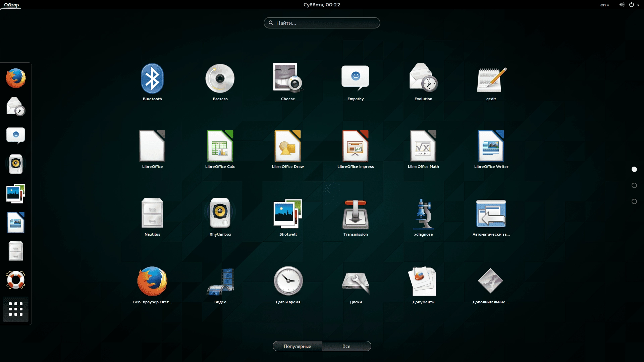Open Дата и время settings
The image size is (644, 362).
pyautogui.click(x=288, y=281)
